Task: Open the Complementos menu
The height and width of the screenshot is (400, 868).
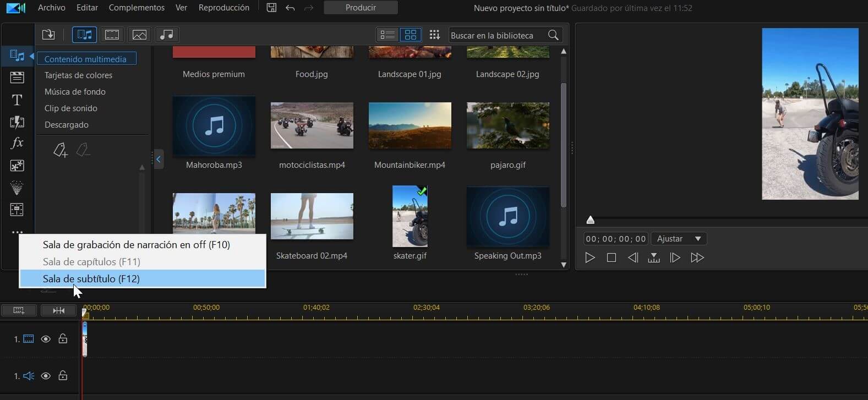Action: (137, 8)
